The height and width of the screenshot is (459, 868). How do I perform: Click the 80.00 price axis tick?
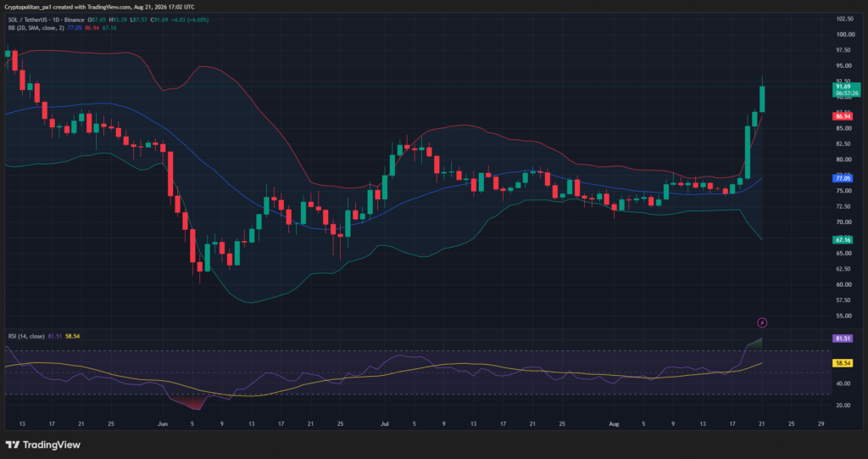[843, 160]
